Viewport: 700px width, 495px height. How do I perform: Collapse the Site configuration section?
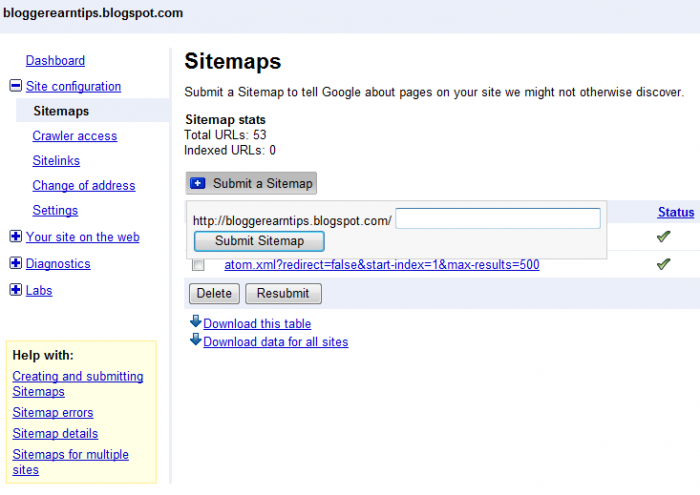(x=15, y=87)
